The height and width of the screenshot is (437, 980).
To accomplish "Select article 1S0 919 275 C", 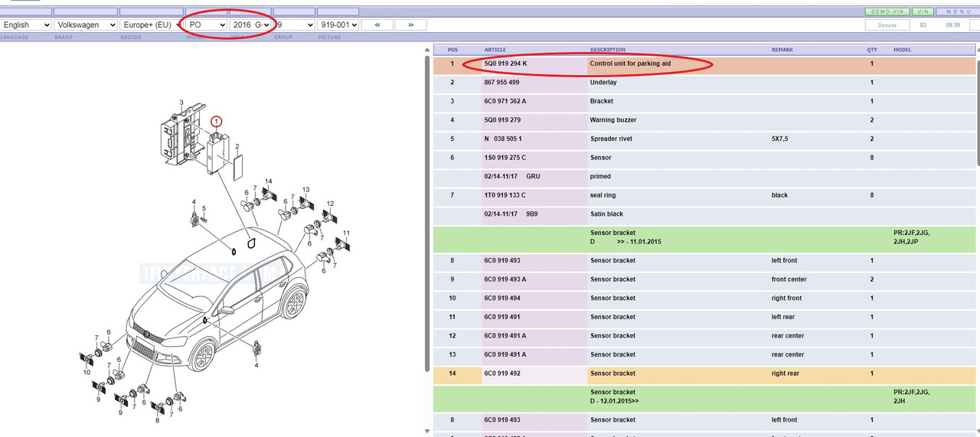I will tap(505, 158).
